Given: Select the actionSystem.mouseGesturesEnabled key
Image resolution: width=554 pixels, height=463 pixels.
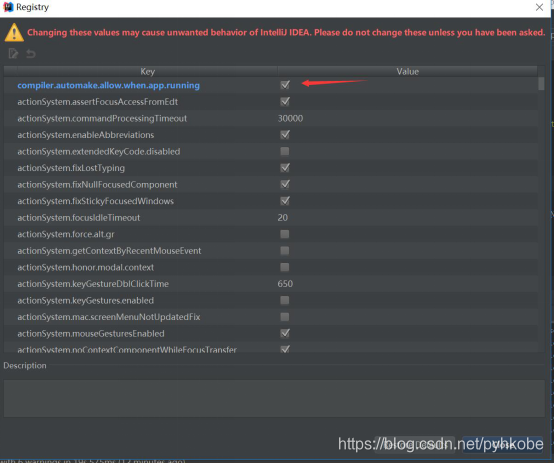Looking at the screenshot, I should pyautogui.click(x=91, y=334).
